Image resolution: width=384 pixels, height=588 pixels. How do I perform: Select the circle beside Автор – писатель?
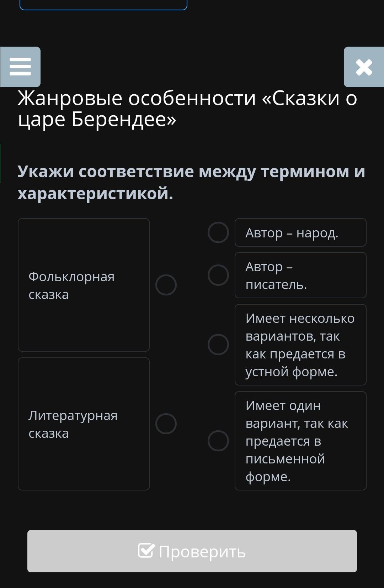click(x=218, y=275)
